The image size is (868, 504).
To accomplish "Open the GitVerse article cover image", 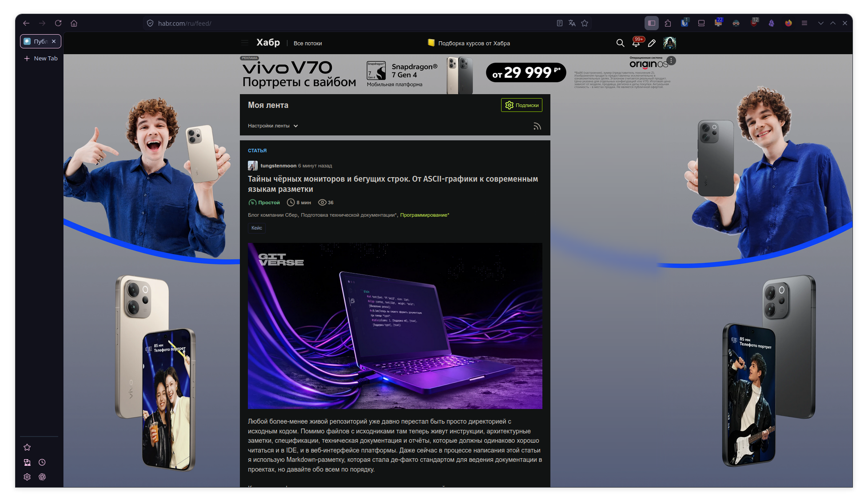I will tap(395, 326).
